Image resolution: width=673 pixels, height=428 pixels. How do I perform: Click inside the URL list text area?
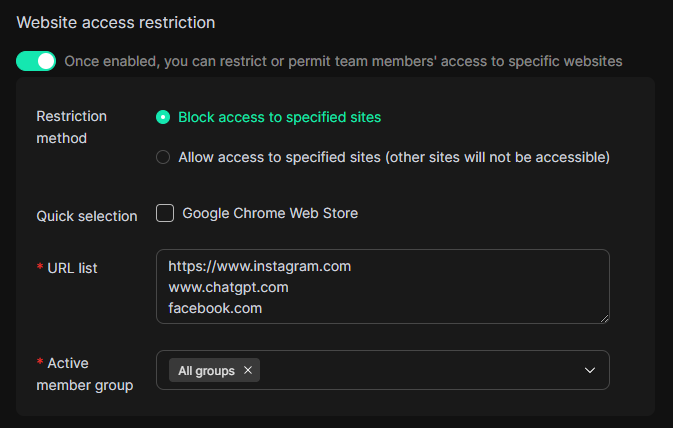[x=450, y=300]
